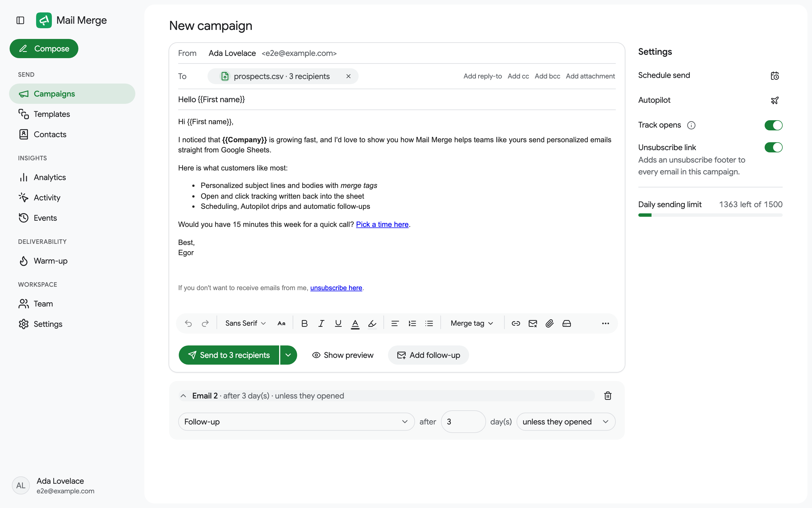
Task: Disable the Track opens toggle
Action: [773, 125]
